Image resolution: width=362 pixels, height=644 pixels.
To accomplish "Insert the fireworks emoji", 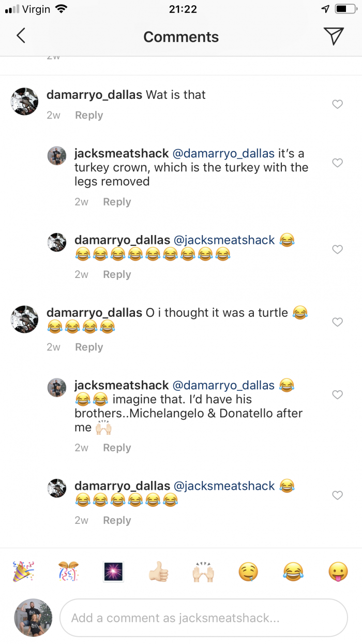I will pos(113,572).
